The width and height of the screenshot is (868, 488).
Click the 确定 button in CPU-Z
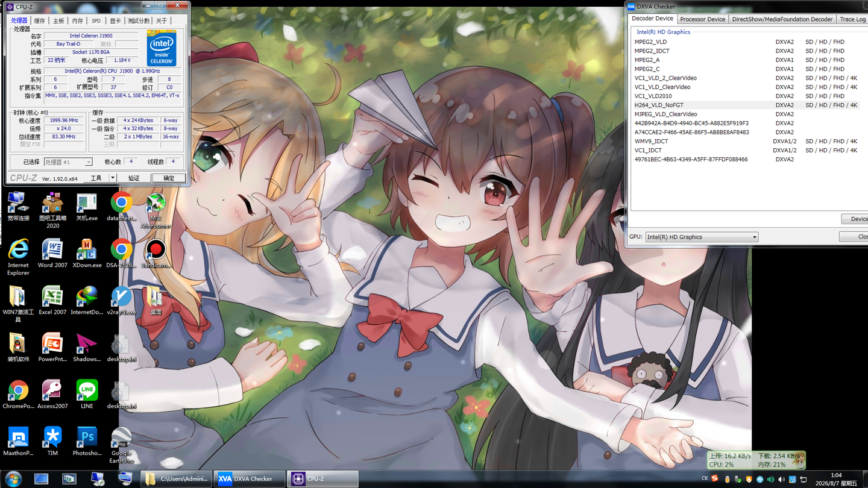coord(169,178)
